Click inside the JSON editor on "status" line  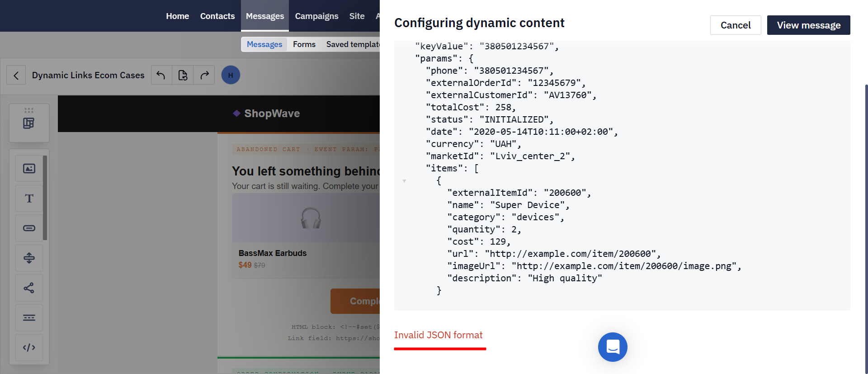coord(490,119)
